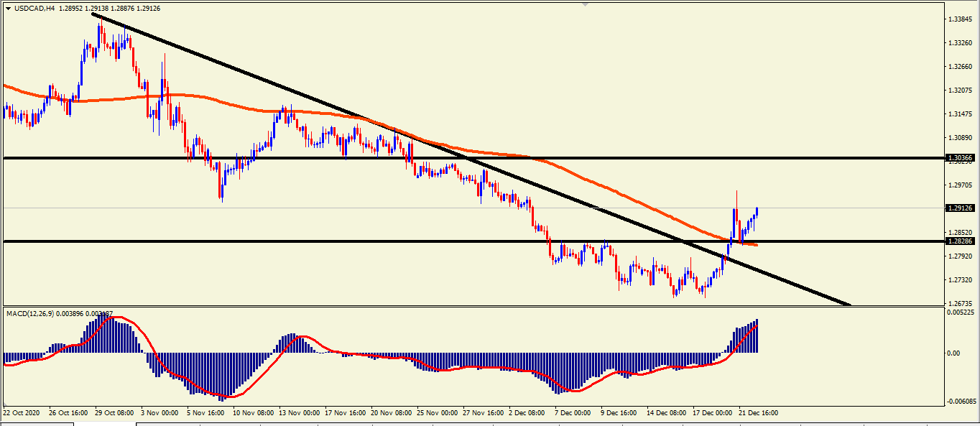Click the 17 Nov 16:00 time label
This screenshot has height=426, width=980.
tap(345, 413)
